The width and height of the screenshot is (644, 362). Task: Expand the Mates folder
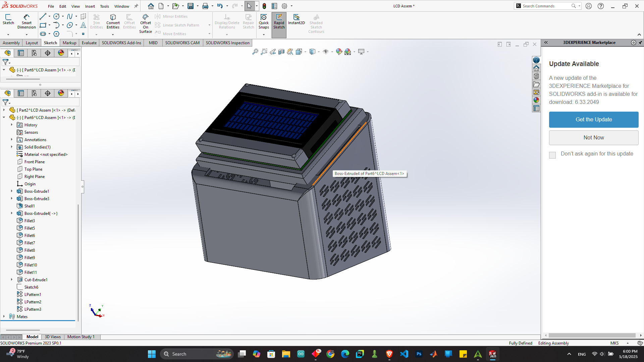[4, 316]
